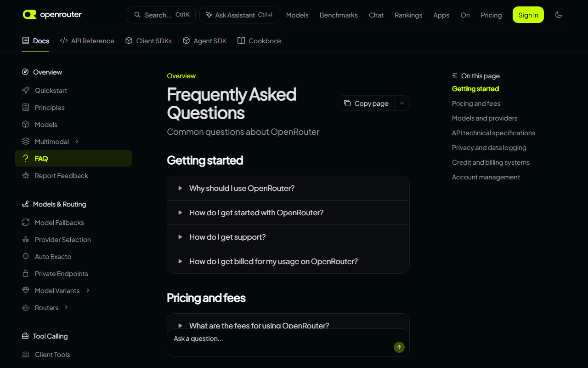The image size is (588, 368).
Task: Select the Agent SDK tab
Action: pos(204,41)
